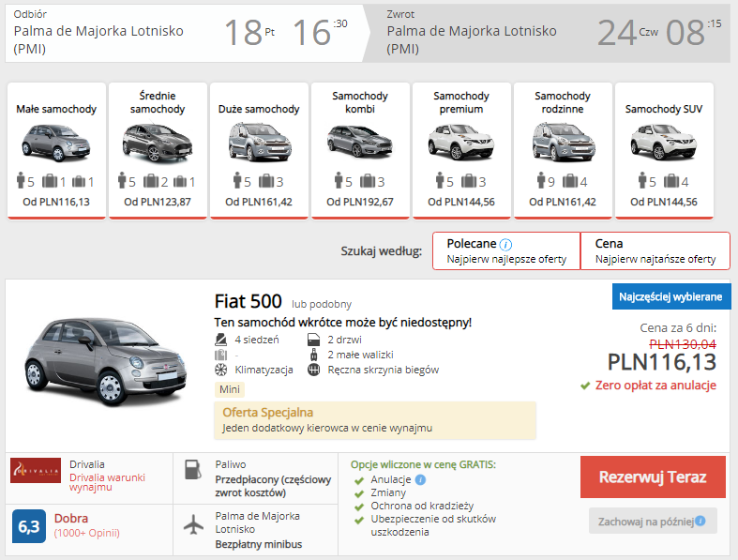Click the Oferta Specjalna banner
The width and height of the screenshot is (738, 560).
375,420
